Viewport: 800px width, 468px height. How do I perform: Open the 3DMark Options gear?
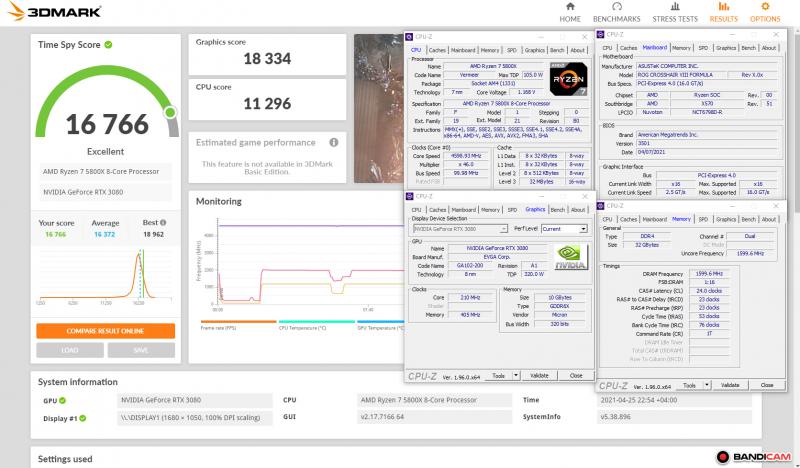[765, 12]
